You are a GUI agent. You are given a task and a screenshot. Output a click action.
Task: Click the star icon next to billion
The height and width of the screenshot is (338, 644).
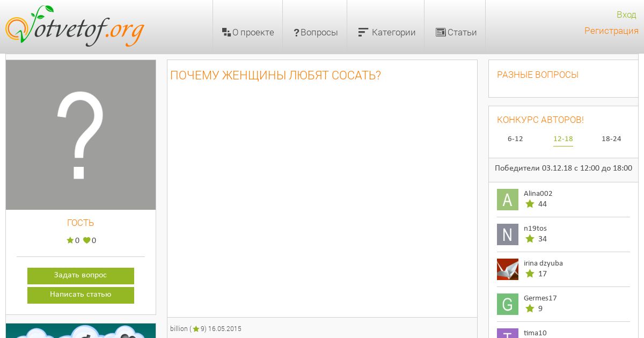point(196,329)
